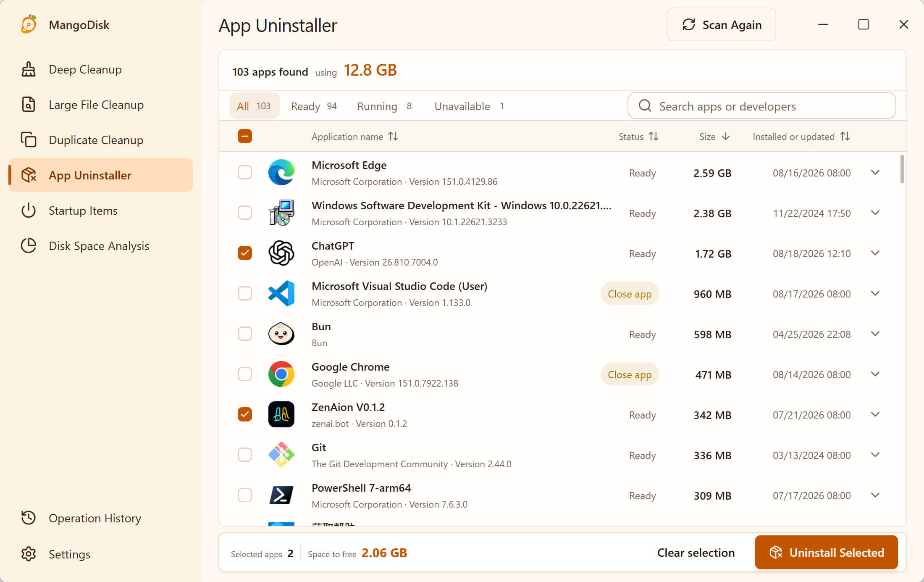
Task: Select the App Uninstaller box icon
Action: click(x=29, y=175)
